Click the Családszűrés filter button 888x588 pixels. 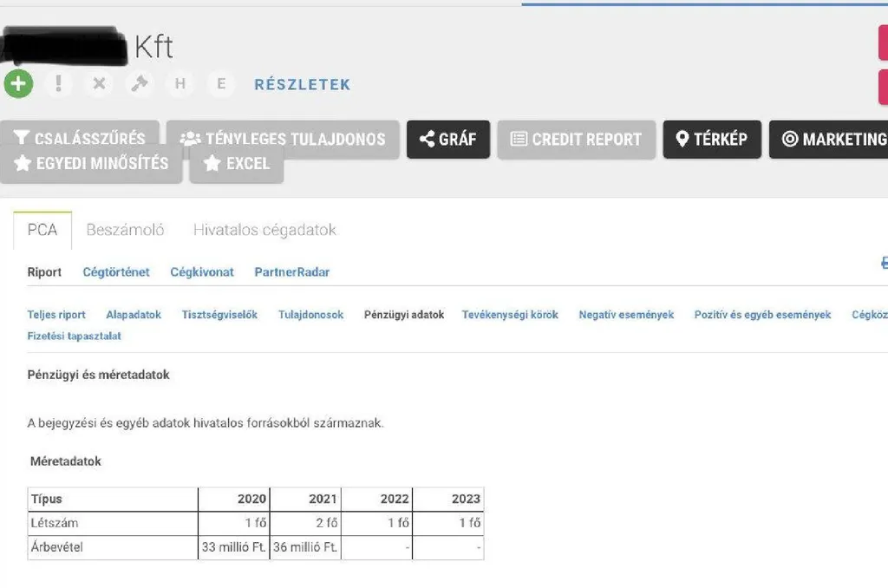pyautogui.click(x=80, y=139)
